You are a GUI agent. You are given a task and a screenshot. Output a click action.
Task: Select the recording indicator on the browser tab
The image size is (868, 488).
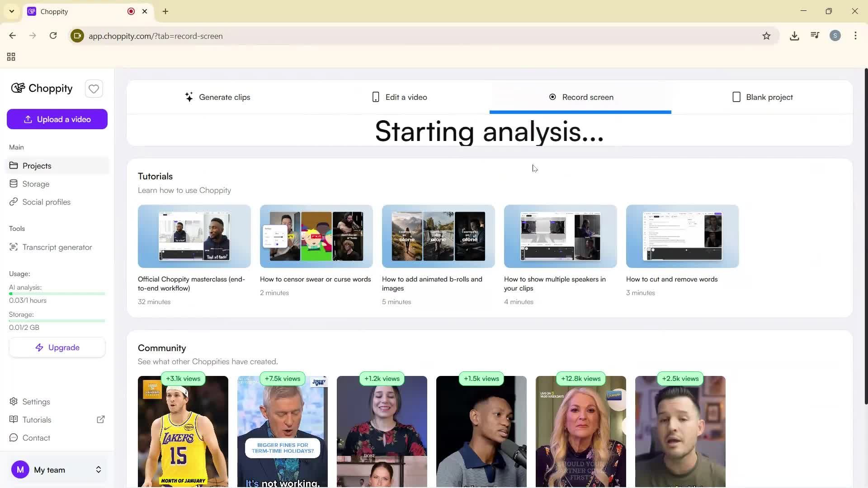[x=131, y=11]
